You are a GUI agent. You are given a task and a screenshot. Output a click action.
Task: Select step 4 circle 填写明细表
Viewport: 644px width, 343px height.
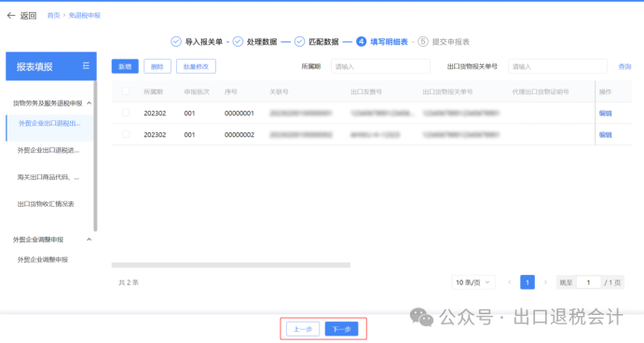(x=361, y=42)
